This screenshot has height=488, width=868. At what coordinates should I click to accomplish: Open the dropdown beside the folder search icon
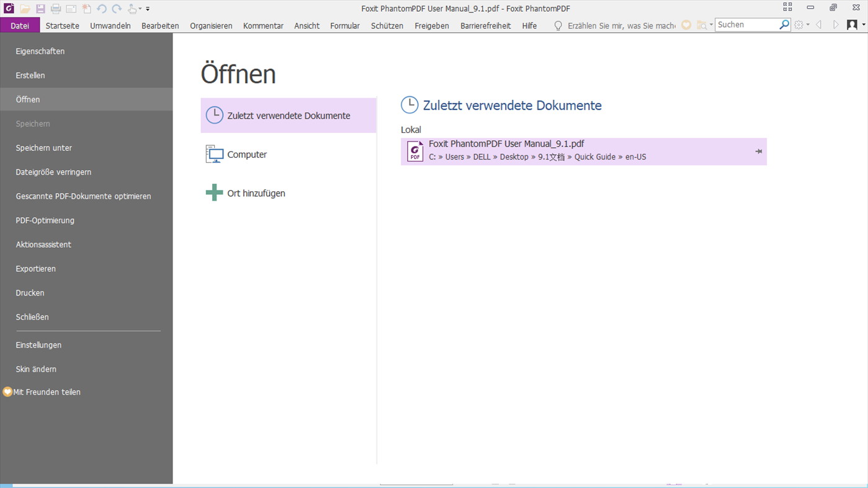711,25
